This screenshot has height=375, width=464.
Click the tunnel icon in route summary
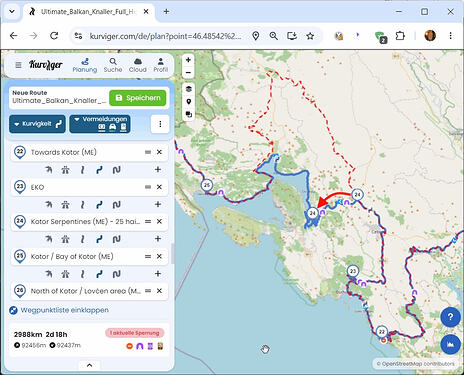pos(140,346)
